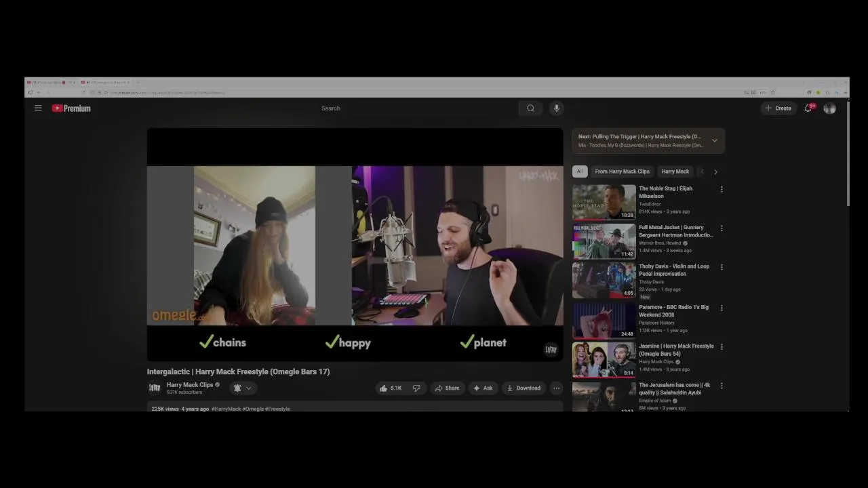Click the Share button
The height and width of the screenshot is (488, 868).
447,388
